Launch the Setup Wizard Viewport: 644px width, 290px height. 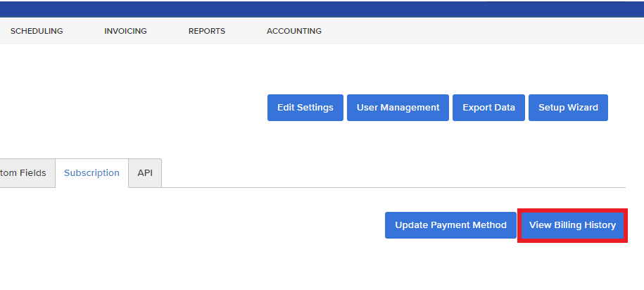[568, 108]
